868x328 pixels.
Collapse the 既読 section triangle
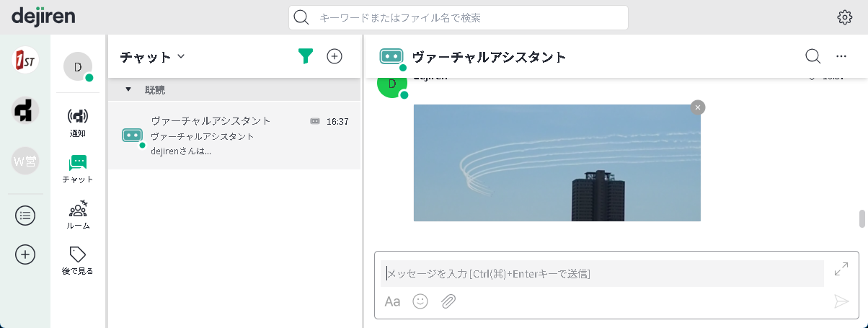128,89
